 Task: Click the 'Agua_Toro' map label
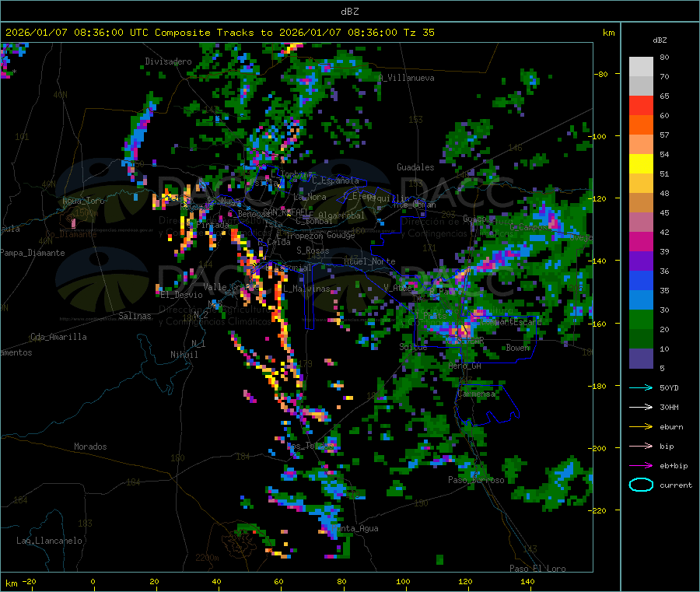[83, 201]
